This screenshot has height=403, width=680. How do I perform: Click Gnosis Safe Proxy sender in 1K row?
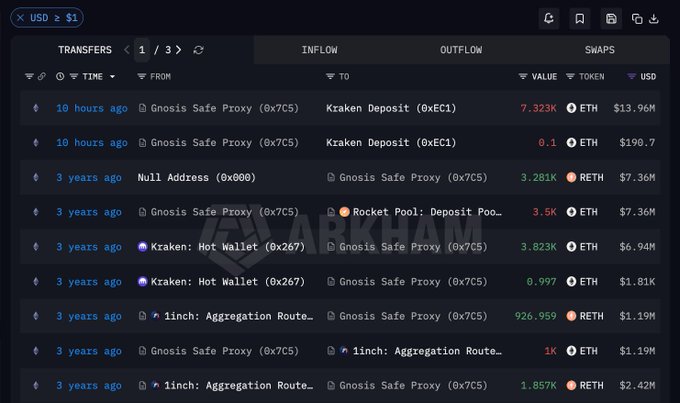click(x=225, y=351)
